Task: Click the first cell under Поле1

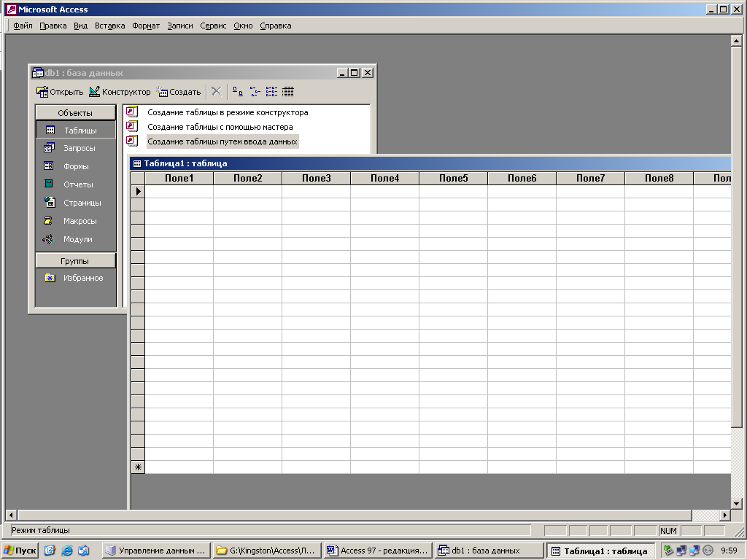Action: 179,192
